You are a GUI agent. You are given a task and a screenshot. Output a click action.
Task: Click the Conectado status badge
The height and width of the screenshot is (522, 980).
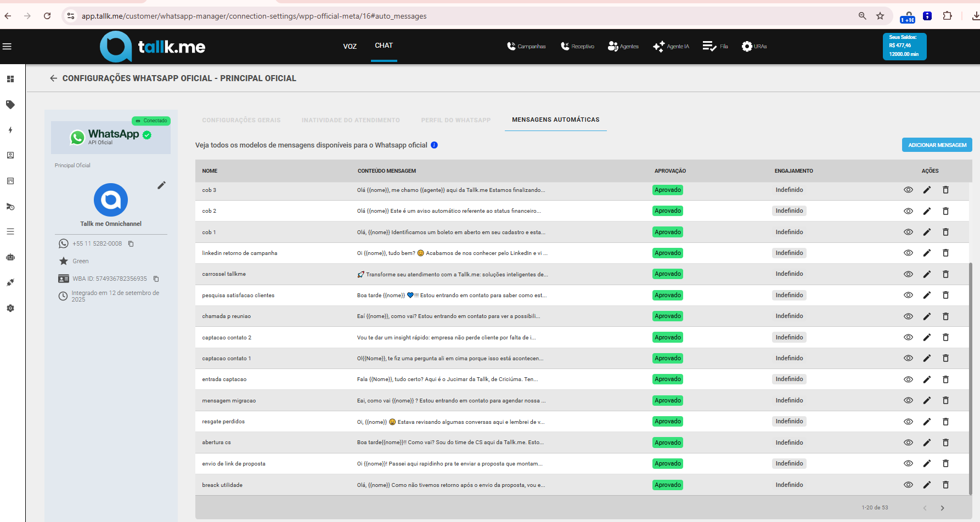click(x=151, y=121)
